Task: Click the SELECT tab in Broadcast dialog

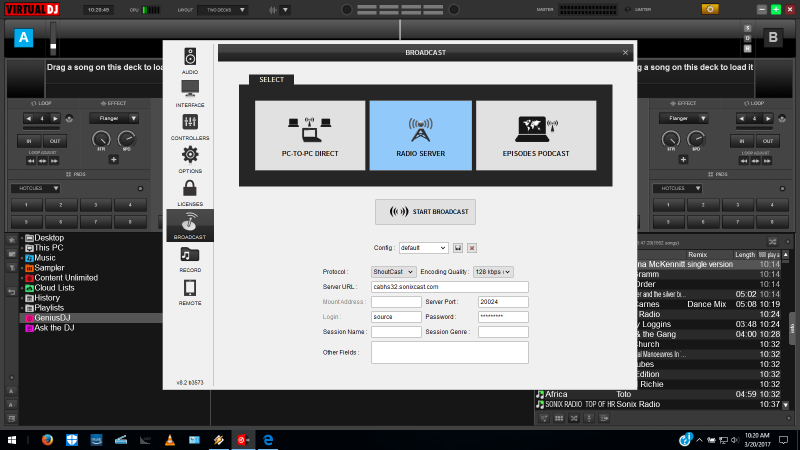Action: pyautogui.click(x=271, y=80)
